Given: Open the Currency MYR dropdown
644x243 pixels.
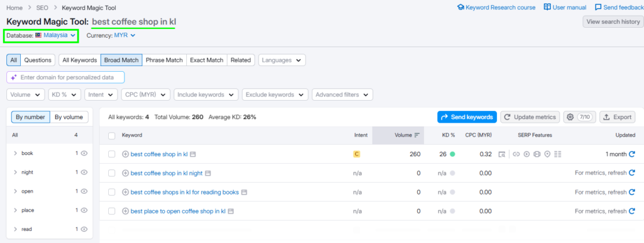Looking at the screenshot, I should click(x=125, y=35).
